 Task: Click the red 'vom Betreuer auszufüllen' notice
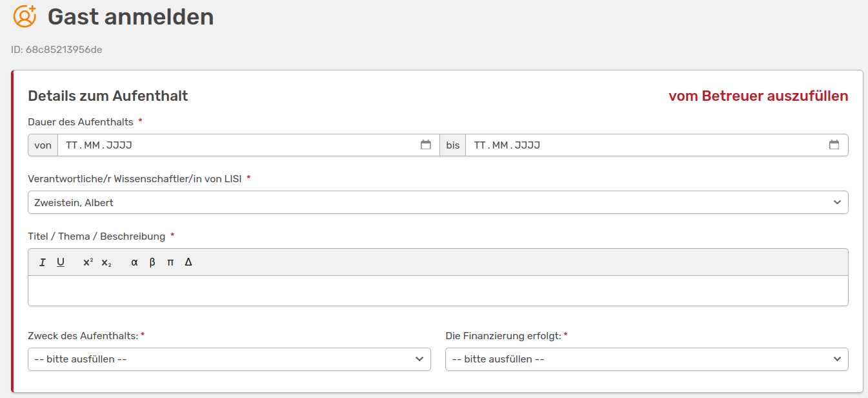(758, 96)
